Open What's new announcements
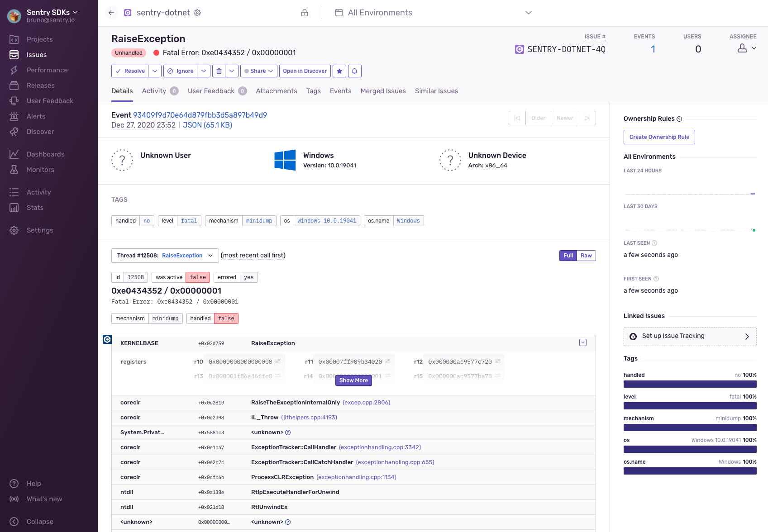Viewport: 768px width, 532px height. (x=44, y=499)
